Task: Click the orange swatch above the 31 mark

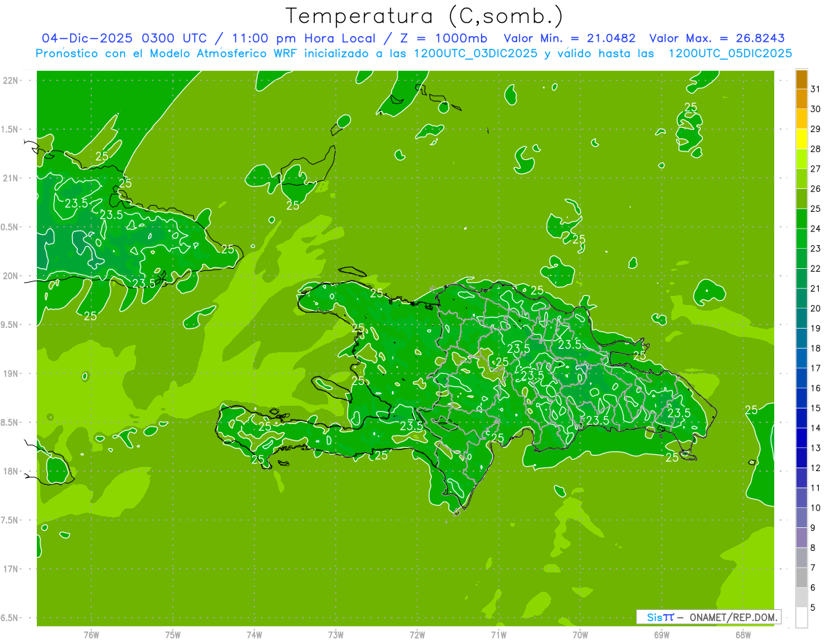Action: [x=801, y=79]
